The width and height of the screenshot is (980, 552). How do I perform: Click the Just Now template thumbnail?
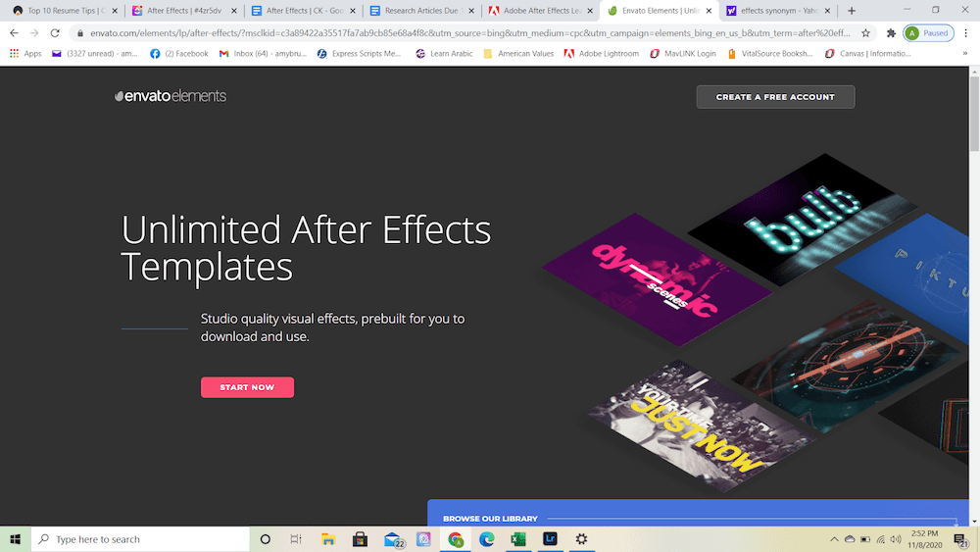(700, 426)
